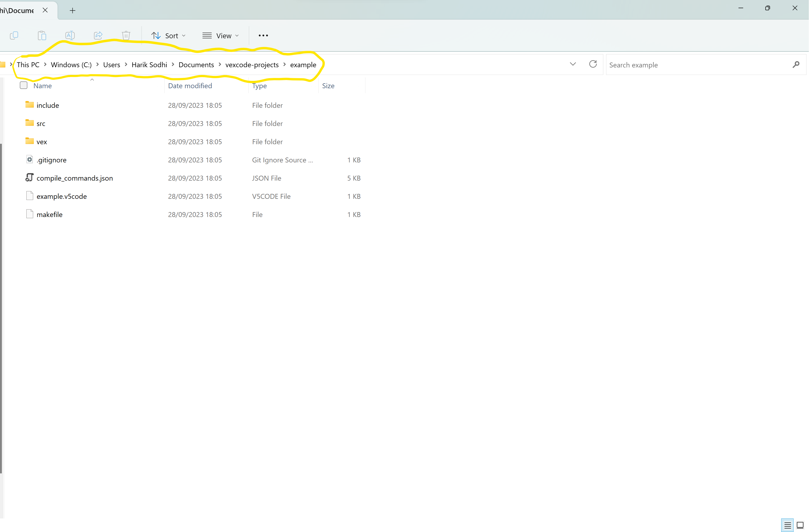This screenshot has height=532, width=809.
Task: Click the '5 KB' size cell
Action: (x=354, y=178)
